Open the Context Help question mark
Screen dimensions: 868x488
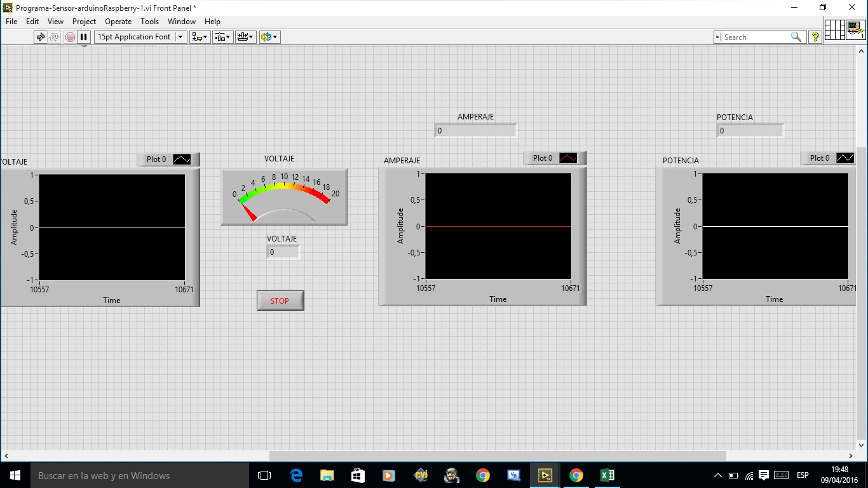click(x=815, y=37)
